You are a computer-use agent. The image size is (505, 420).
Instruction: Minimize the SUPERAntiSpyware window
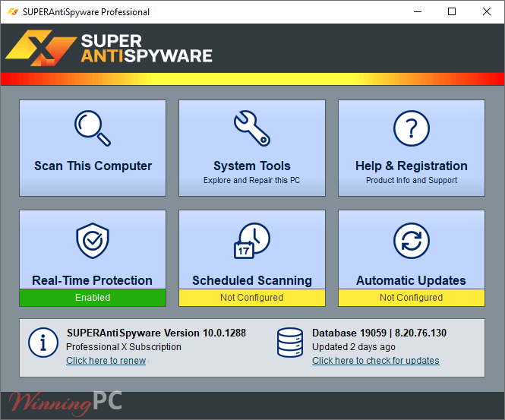(x=418, y=12)
